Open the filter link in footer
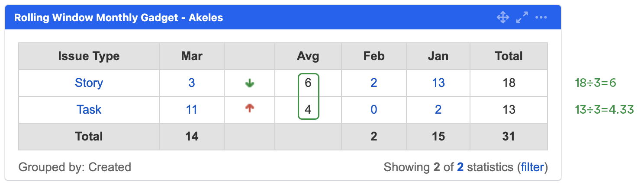This screenshot has width=644, height=185. click(532, 167)
